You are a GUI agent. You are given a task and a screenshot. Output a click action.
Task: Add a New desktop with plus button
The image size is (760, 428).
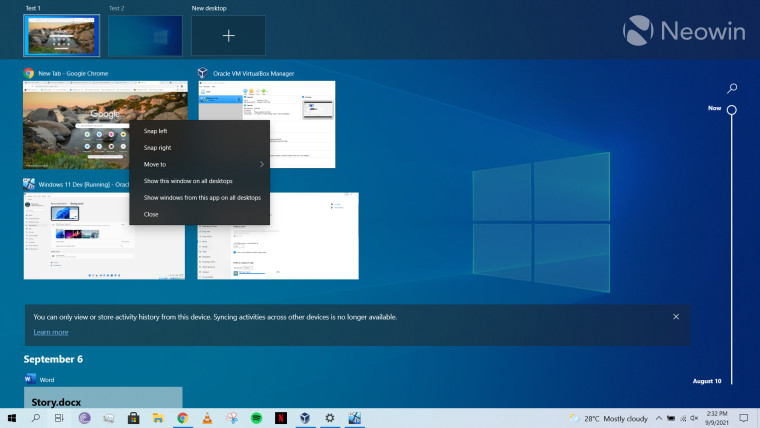[228, 35]
